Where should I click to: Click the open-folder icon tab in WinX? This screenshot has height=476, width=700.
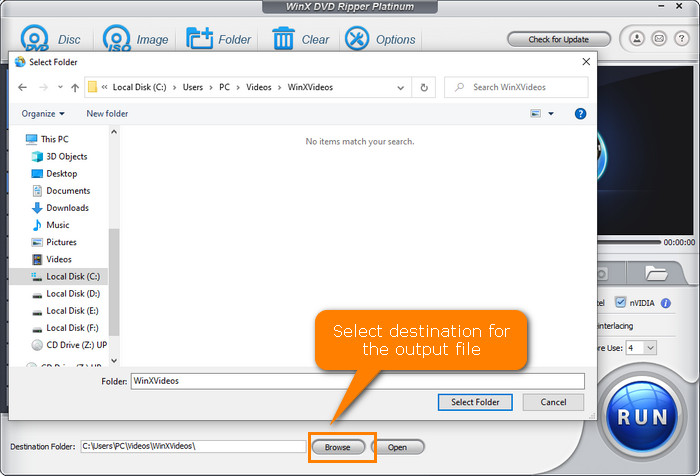point(656,273)
